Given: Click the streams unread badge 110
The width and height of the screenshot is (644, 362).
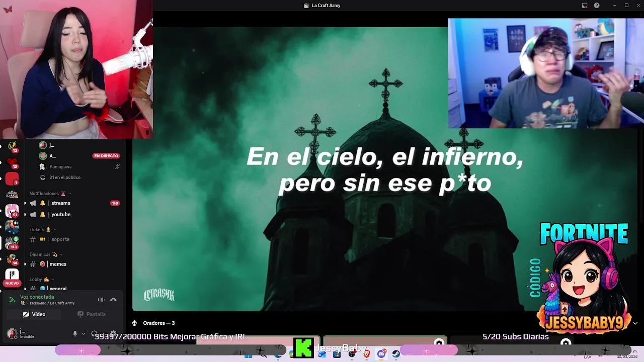Looking at the screenshot, I should [115, 203].
